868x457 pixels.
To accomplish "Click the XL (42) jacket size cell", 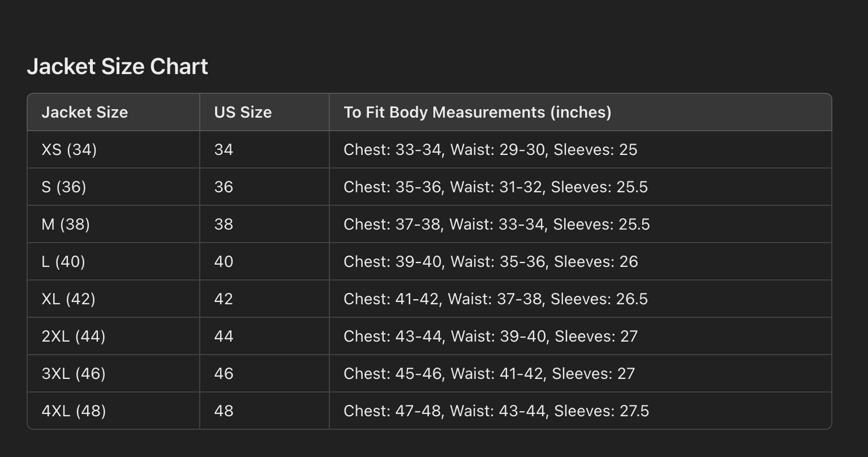I will [68, 298].
